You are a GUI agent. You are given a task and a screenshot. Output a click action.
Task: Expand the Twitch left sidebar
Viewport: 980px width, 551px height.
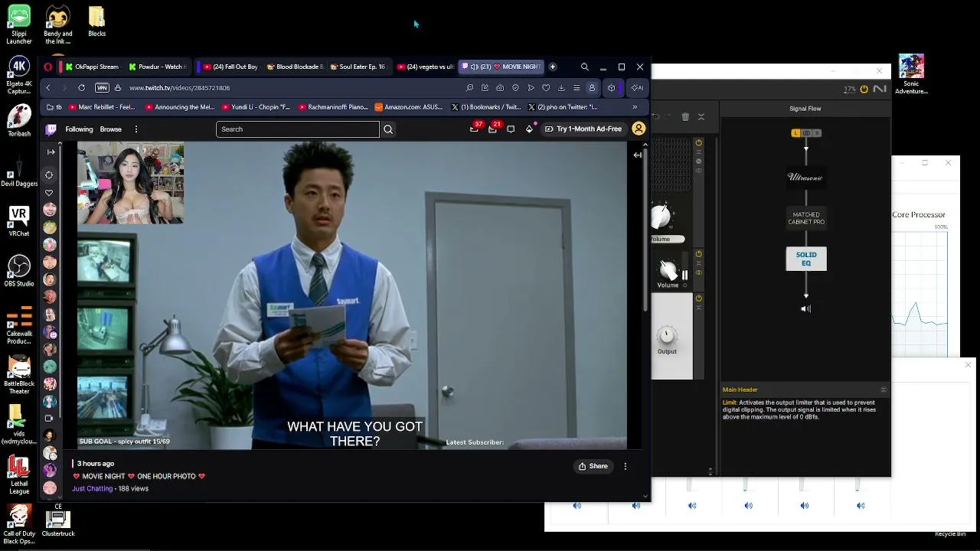point(51,152)
